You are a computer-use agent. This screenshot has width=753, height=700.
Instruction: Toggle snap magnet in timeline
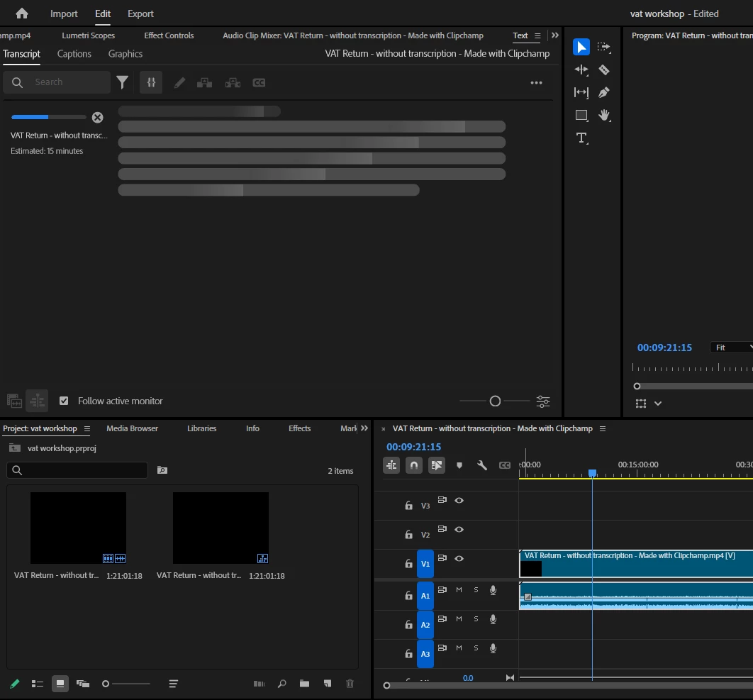click(413, 465)
